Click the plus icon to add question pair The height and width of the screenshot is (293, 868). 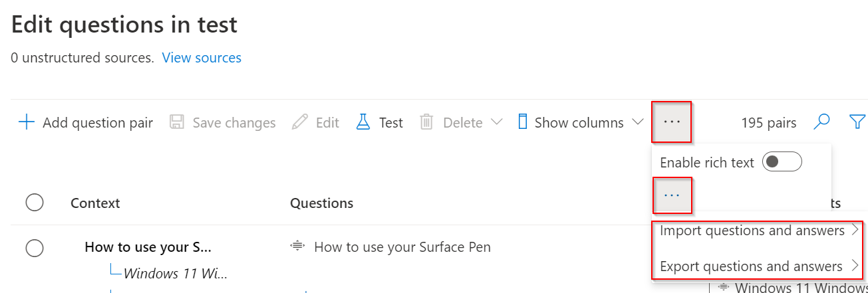[27, 122]
